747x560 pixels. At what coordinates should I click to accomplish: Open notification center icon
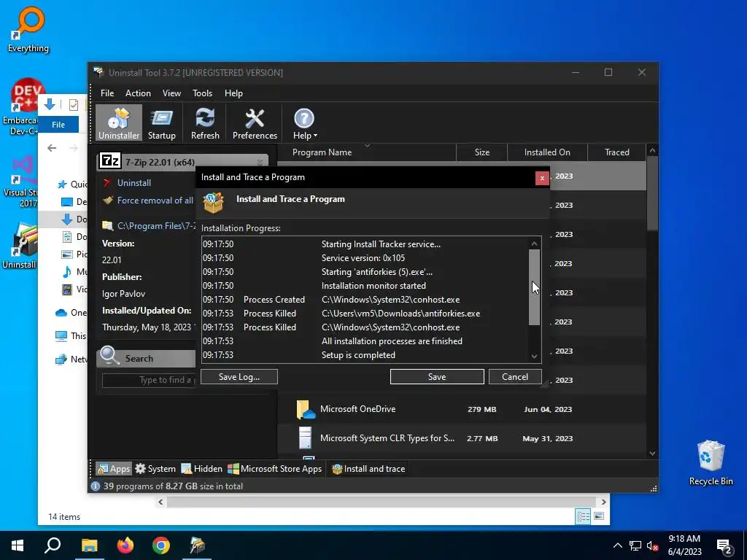pyautogui.click(x=724, y=546)
